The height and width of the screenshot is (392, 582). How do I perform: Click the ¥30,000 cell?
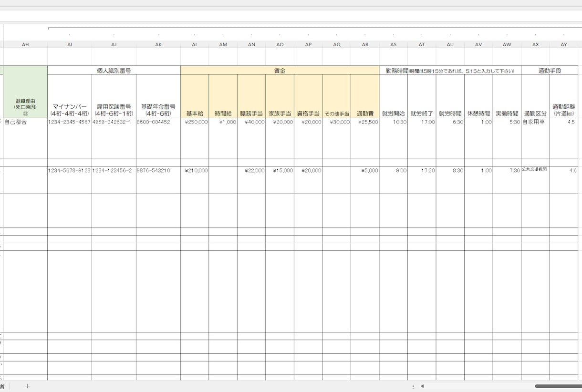337,138
